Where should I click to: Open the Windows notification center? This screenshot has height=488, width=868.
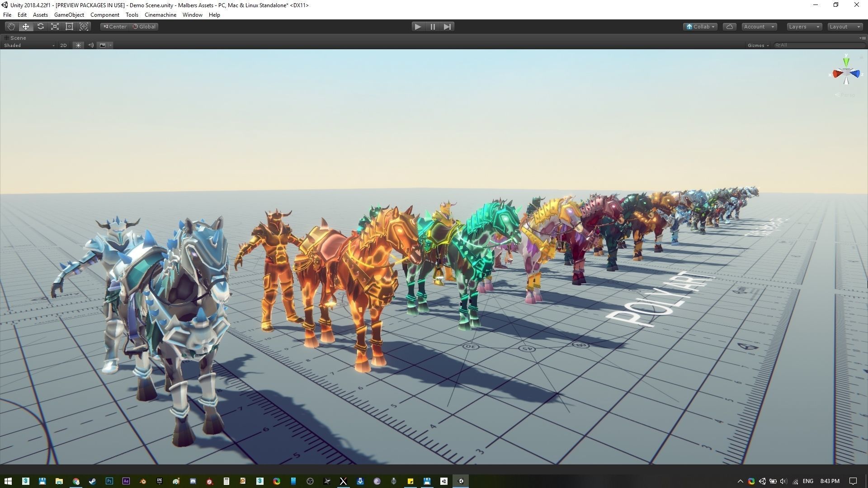point(853,481)
